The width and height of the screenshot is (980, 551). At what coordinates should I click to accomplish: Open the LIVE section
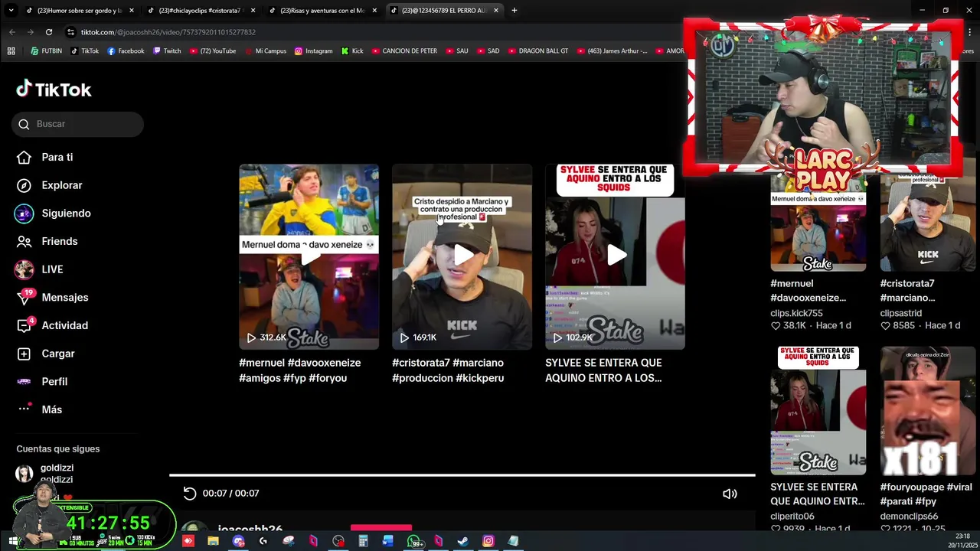click(x=40, y=269)
